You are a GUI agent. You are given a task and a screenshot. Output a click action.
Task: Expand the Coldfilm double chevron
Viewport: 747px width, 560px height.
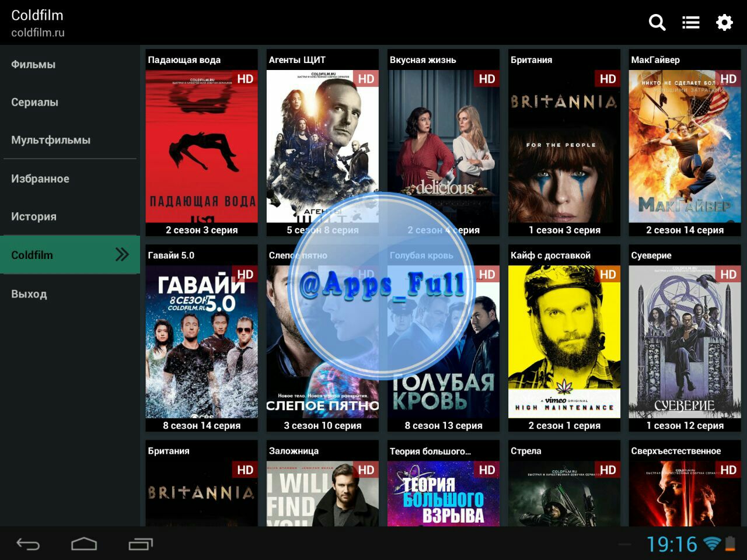122,254
